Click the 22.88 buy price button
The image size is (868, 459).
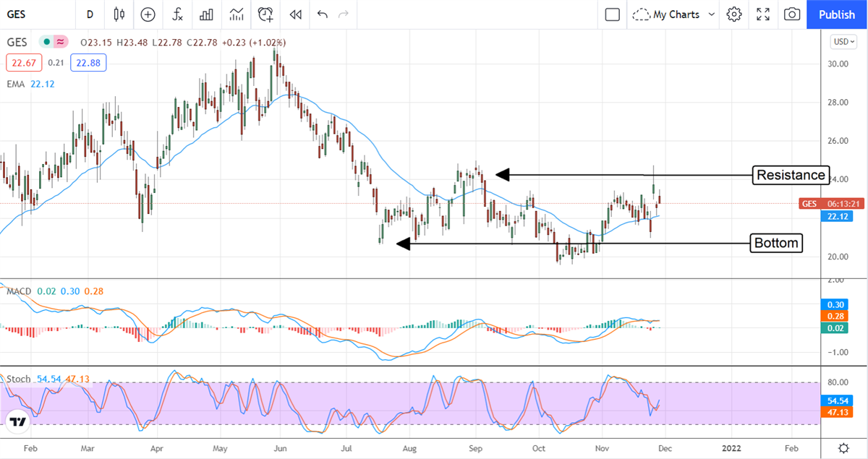(x=89, y=63)
